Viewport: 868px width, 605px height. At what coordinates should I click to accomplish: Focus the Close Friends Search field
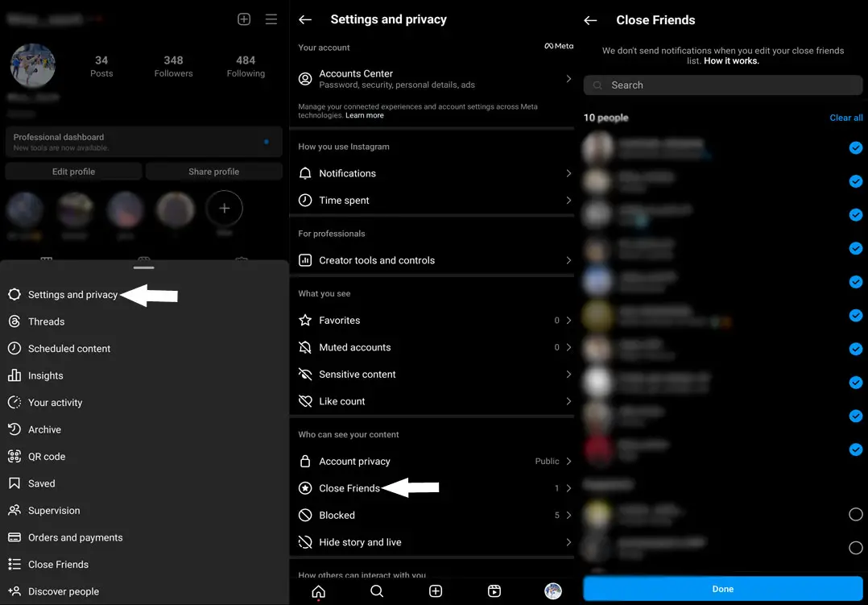(x=723, y=85)
